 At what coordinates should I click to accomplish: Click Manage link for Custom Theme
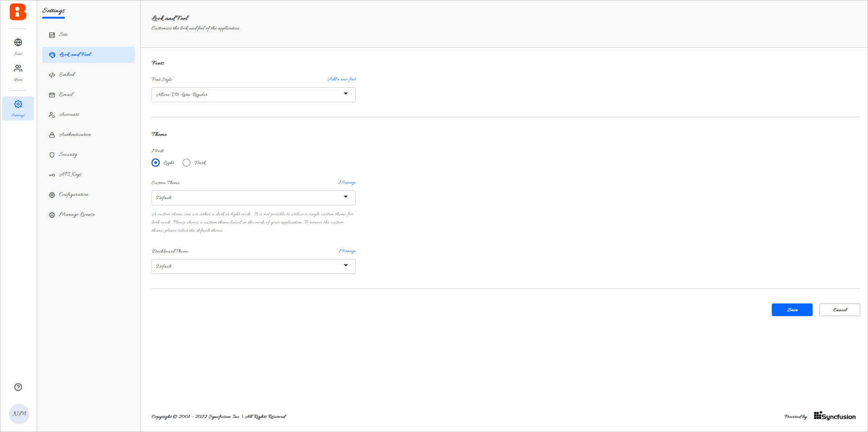[x=347, y=182]
